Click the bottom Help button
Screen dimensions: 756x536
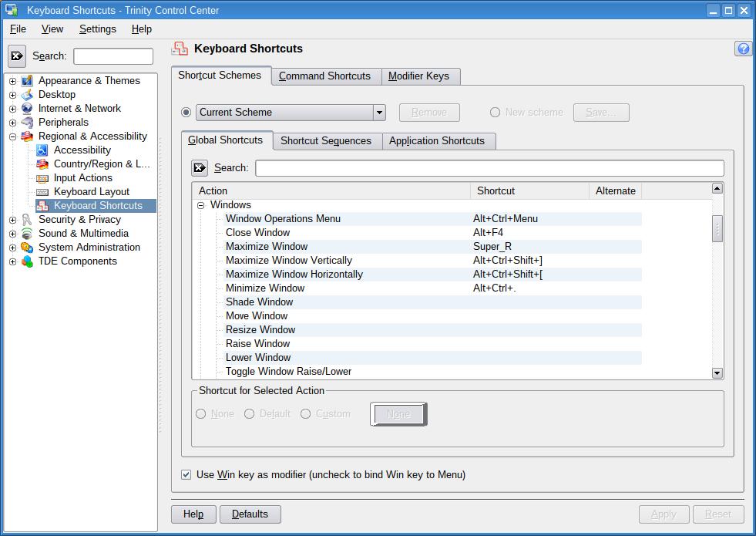[x=193, y=514]
